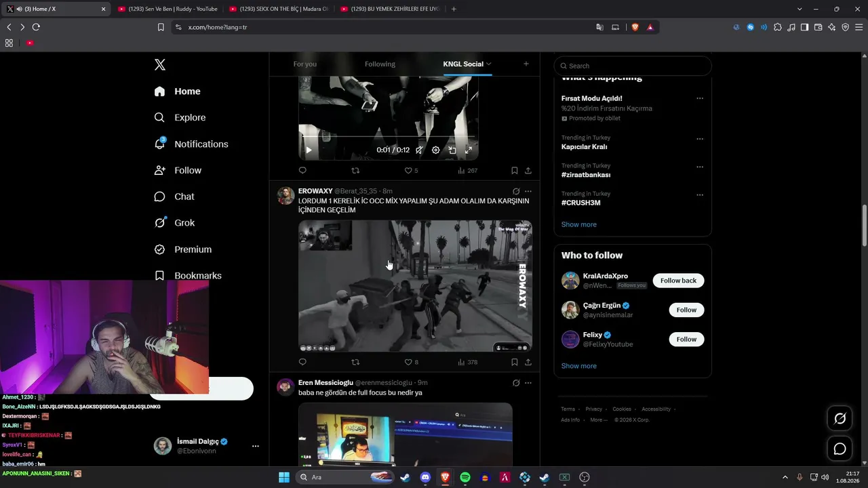Screen dimensions: 868x488
Task: Open the Brave Wallet icon in toolbar
Action: click(818, 27)
